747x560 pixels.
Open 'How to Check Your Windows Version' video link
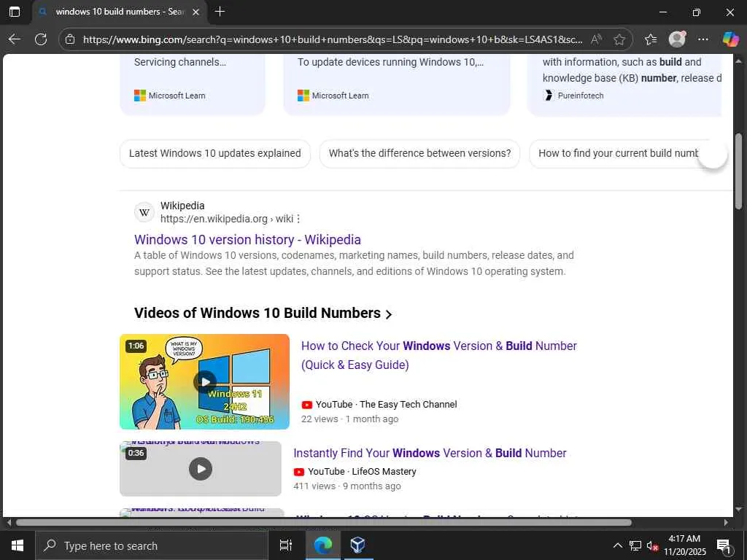(438, 355)
